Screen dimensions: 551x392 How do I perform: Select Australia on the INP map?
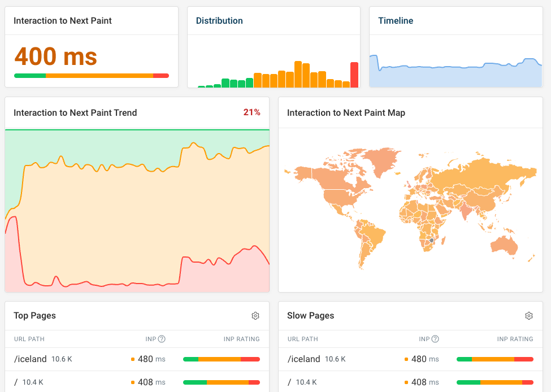[x=504, y=245]
